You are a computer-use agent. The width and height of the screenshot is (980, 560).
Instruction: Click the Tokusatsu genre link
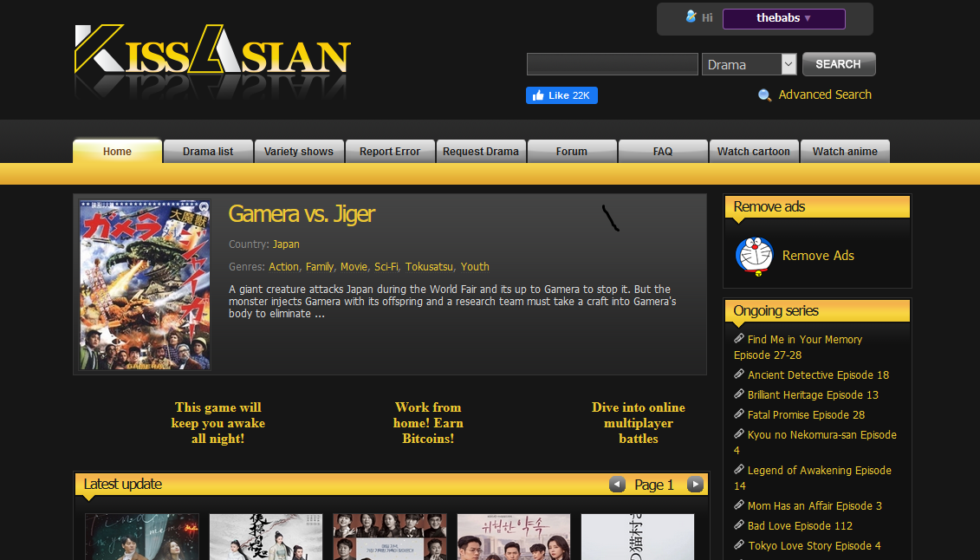[429, 267]
